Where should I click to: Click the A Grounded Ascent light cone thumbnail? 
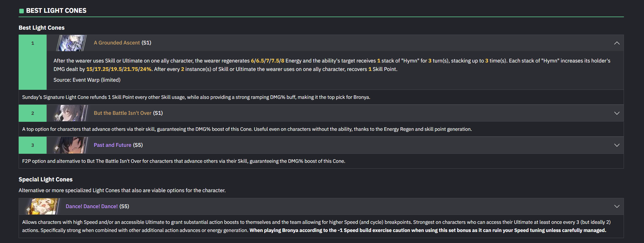[71, 43]
